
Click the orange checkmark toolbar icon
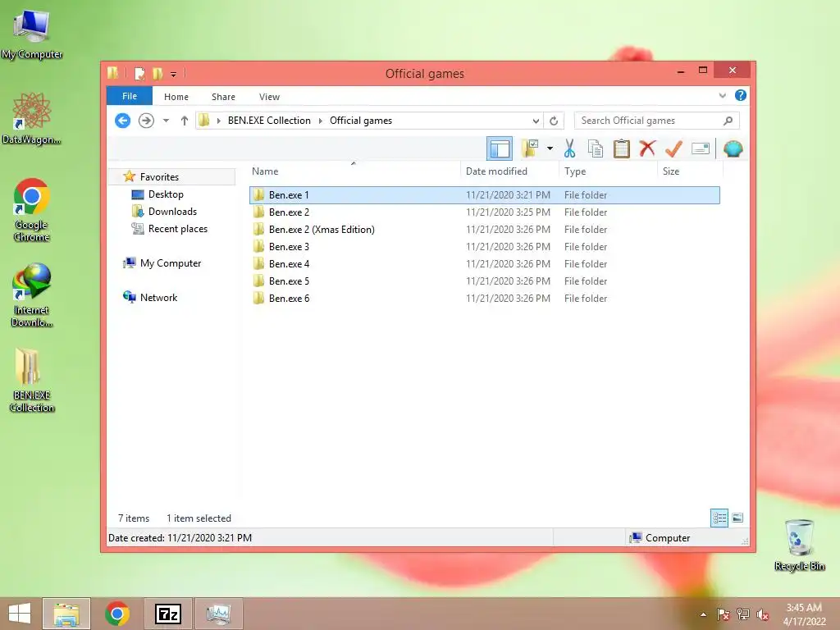pyautogui.click(x=673, y=148)
